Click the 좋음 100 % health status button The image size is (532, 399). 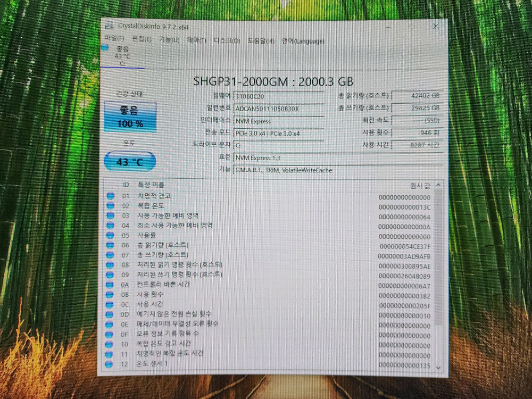click(x=130, y=117)
